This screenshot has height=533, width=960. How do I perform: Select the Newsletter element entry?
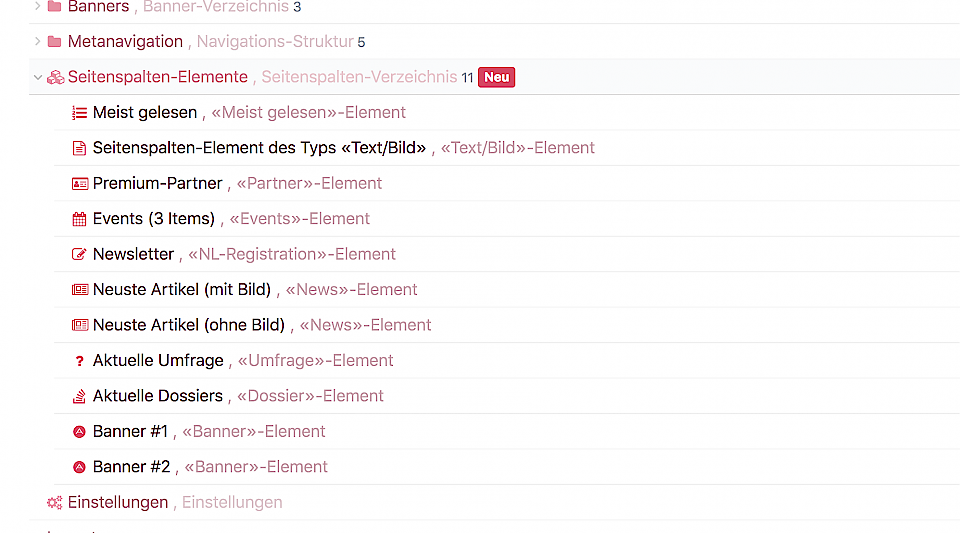(x=133, y=254)
